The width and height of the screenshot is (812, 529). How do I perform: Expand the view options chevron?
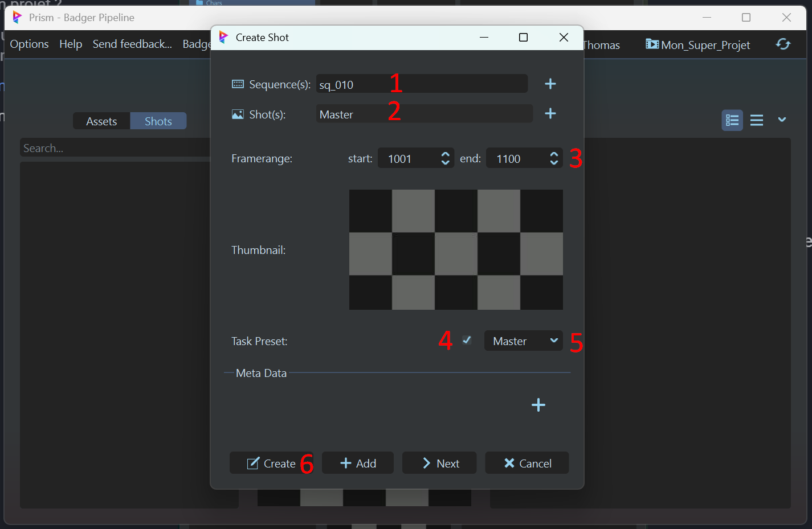click(x=782, y=120)
